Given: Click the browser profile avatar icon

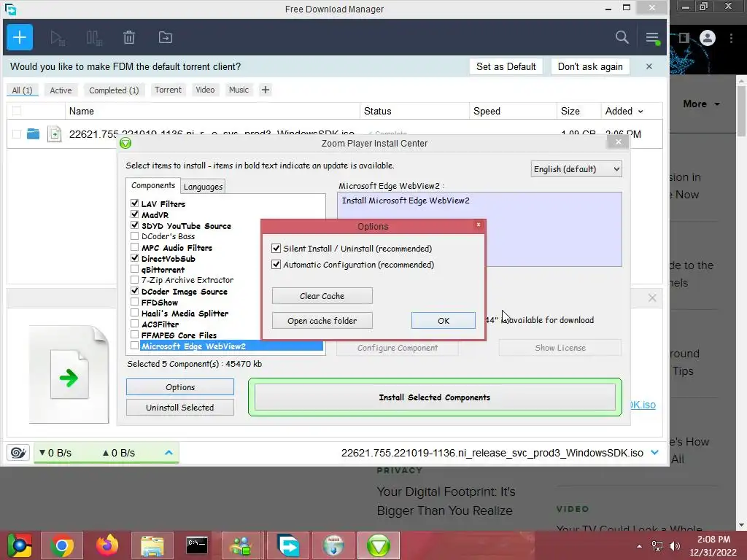Looking at the screenshot, I should point(708,38).
